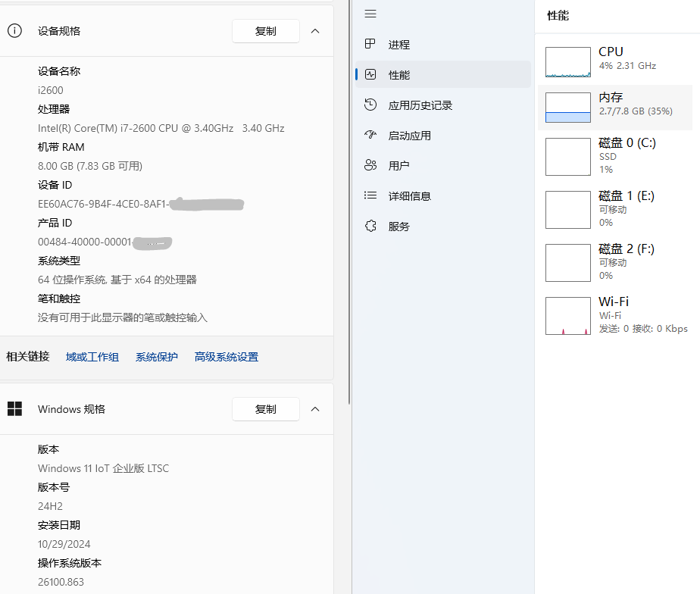The width and height of the screenshot is (700, 594).
Task: Open the 域或工作组 link
Action: click(92, 357)
